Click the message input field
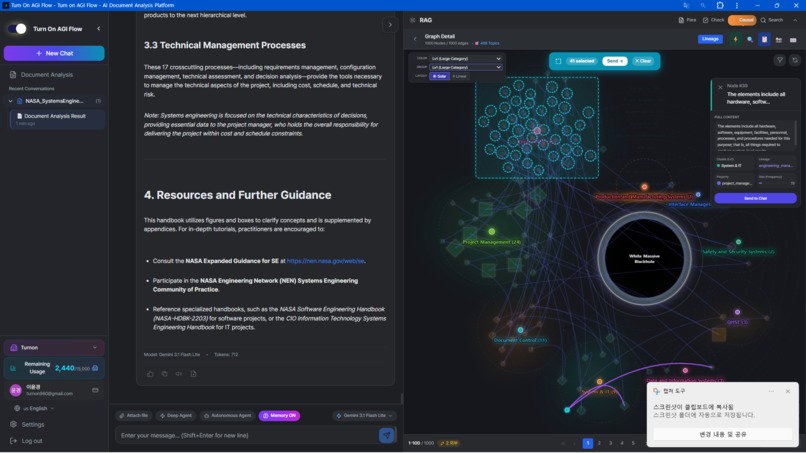Image resolution: width=806 pixels, height=453 pixels. (x=247, y=436)
